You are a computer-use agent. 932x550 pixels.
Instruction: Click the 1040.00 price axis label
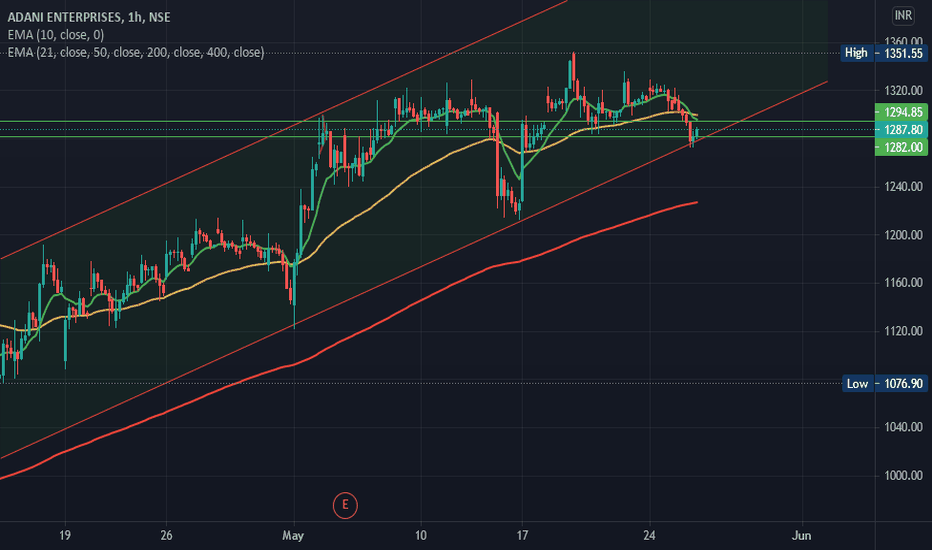(x=903, y=427)
